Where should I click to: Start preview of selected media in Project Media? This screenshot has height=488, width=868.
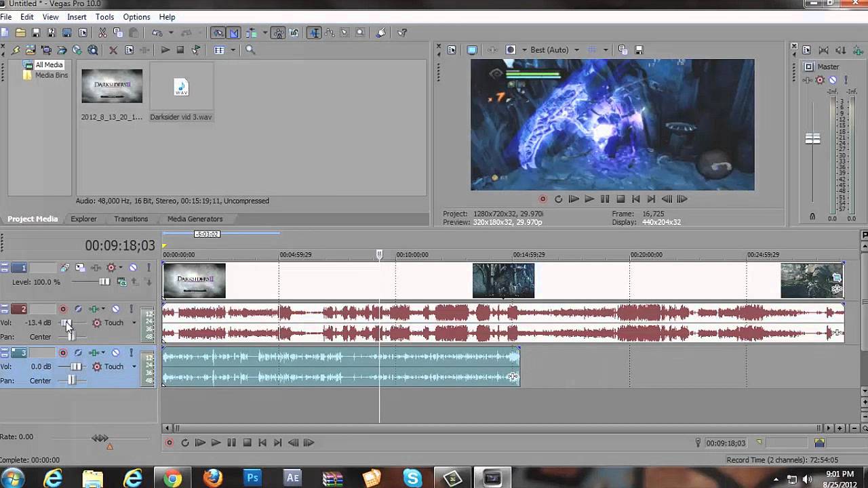(165, 50)
